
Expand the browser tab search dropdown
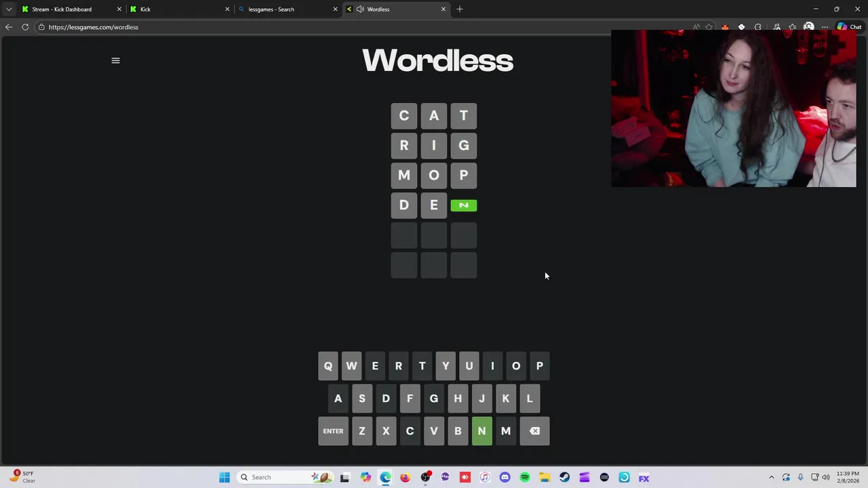9,9
